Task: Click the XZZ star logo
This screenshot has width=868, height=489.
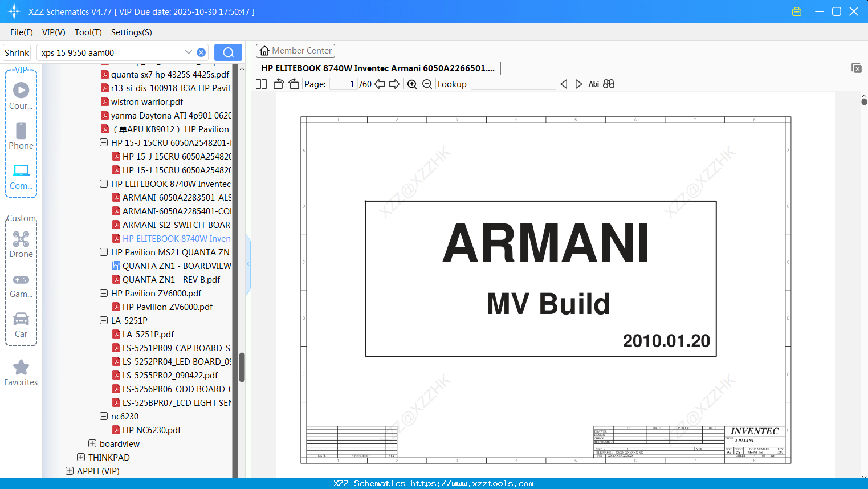Action: pyautogui.click(x=14, y=11)
